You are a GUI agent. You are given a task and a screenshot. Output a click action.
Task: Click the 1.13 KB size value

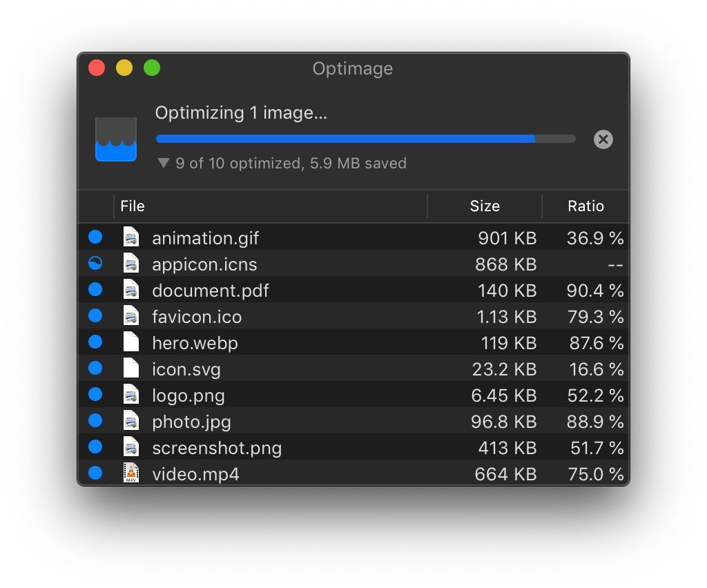507,317
